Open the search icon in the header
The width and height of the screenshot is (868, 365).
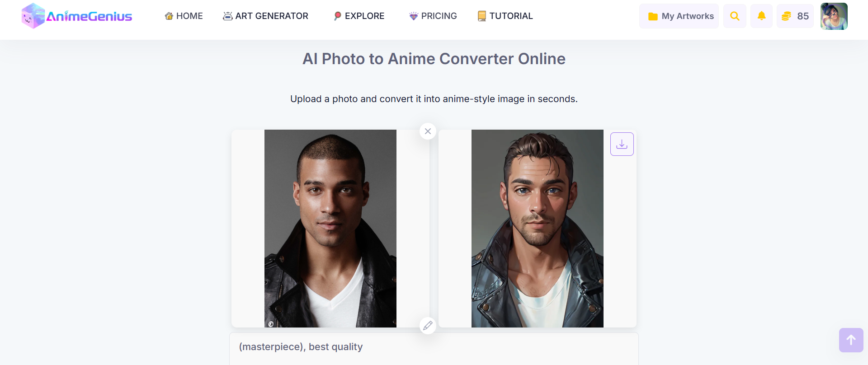(x=735, y=16)
